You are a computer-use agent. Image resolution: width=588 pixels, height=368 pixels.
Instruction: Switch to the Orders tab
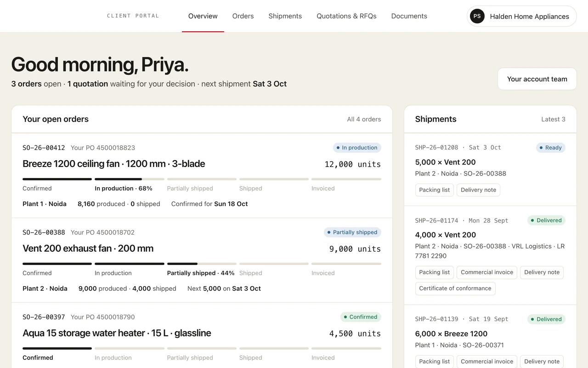click(x=243, y=16)
